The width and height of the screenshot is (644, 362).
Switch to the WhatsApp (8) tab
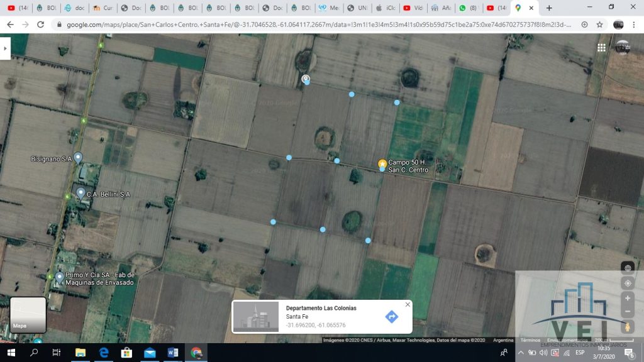[470, 8]
